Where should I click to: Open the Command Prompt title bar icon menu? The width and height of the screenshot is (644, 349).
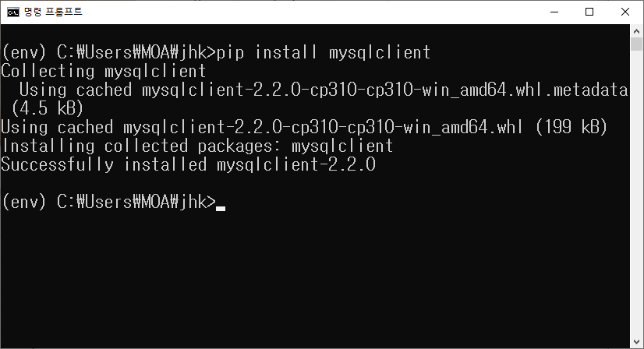(13, 12)
